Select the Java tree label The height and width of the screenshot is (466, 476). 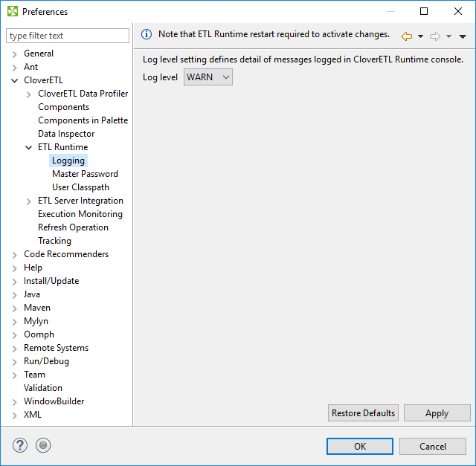tap(32, 294)
